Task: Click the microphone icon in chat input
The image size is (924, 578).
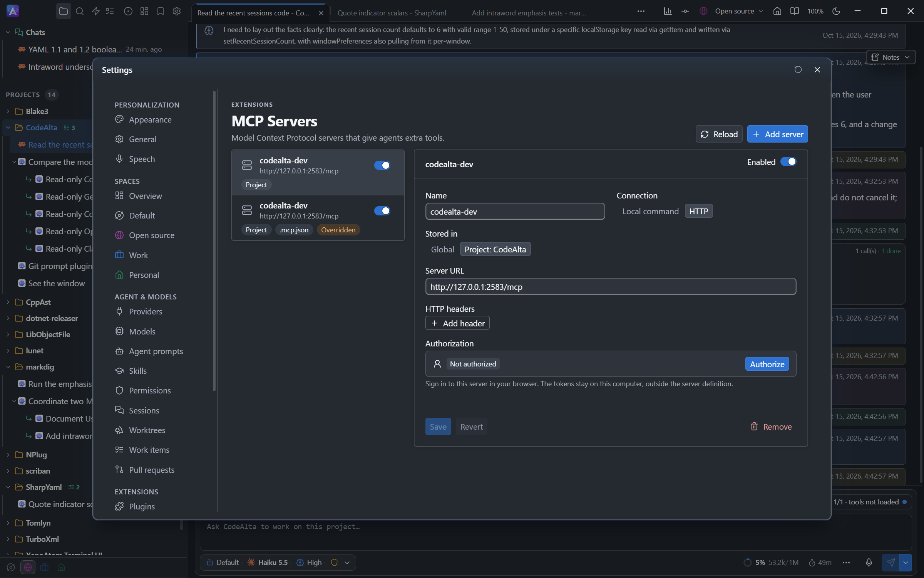Action: [869, 563]
